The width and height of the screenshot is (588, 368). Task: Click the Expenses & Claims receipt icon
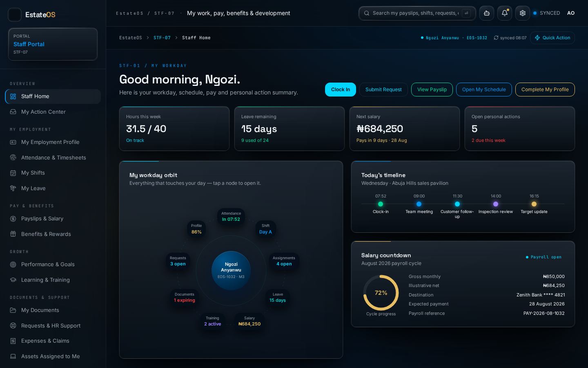(13, 341)
